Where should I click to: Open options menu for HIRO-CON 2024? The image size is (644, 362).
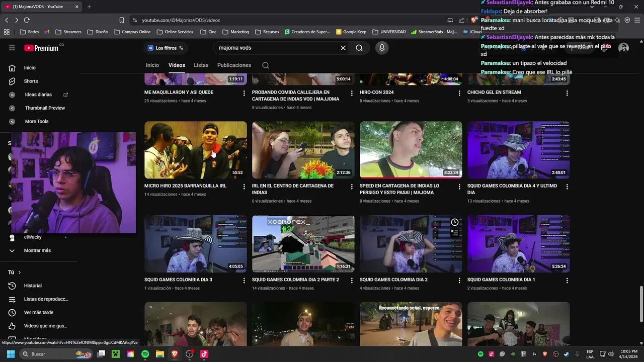[x=459, y=94]
